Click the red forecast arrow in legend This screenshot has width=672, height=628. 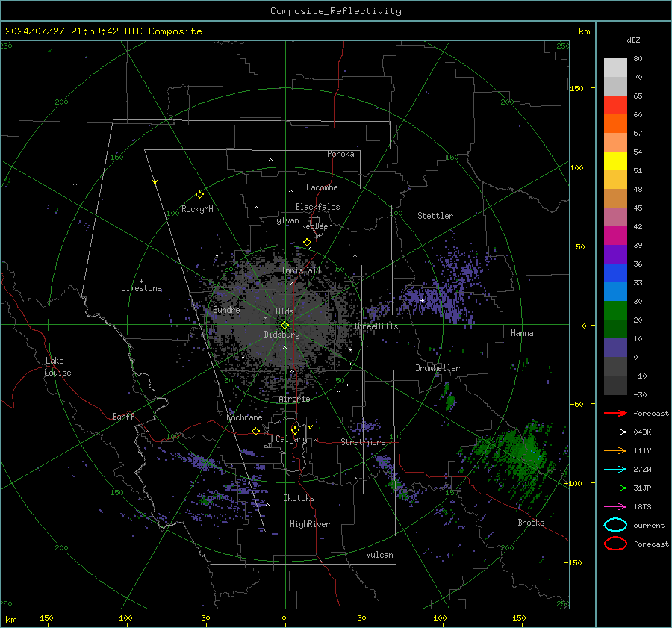pos(615,413)
